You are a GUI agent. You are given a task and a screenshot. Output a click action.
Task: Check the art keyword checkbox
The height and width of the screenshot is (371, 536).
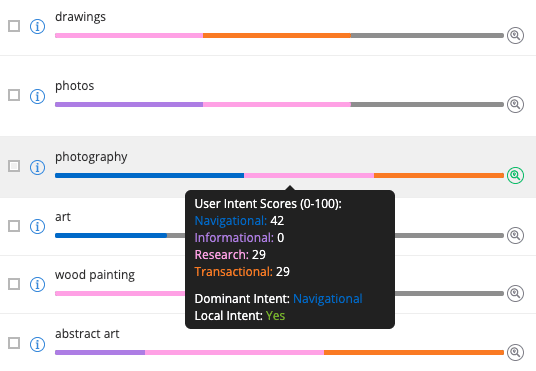(14, 226)
